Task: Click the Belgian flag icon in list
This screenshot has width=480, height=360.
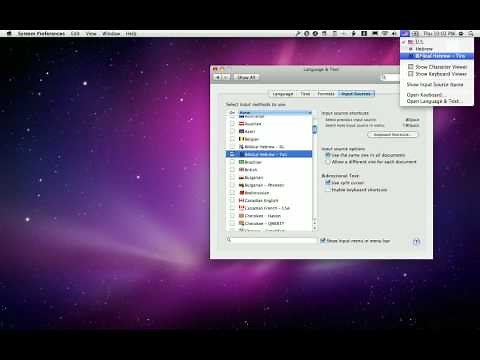Action: 241,139
